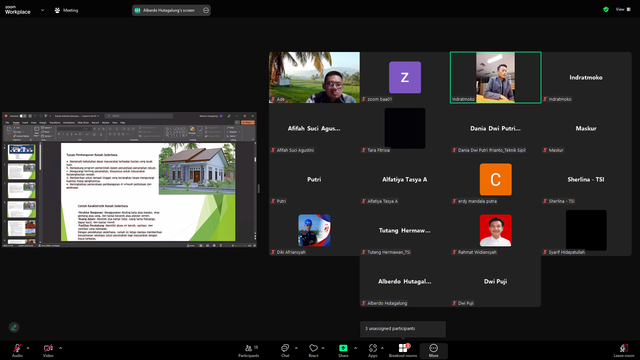Image resolution: width=640 pixels, height=360 pixels.
Task: Open the View layout menu
Action: [623, 9]
